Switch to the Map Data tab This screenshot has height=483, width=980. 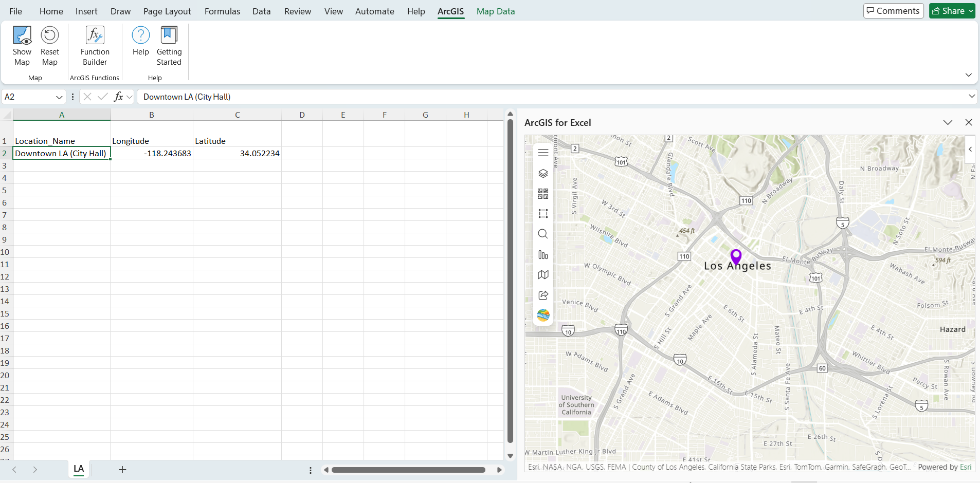click(495, 11)
